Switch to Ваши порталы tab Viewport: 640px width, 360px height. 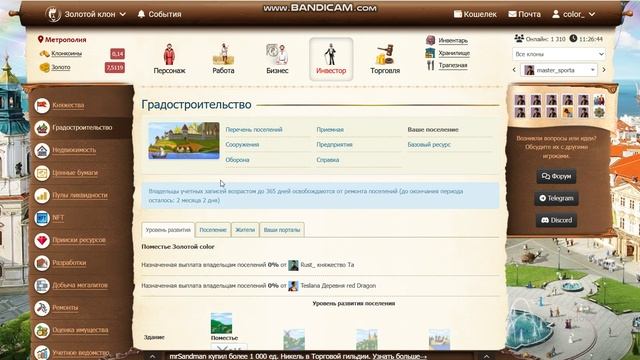[282, 230]
